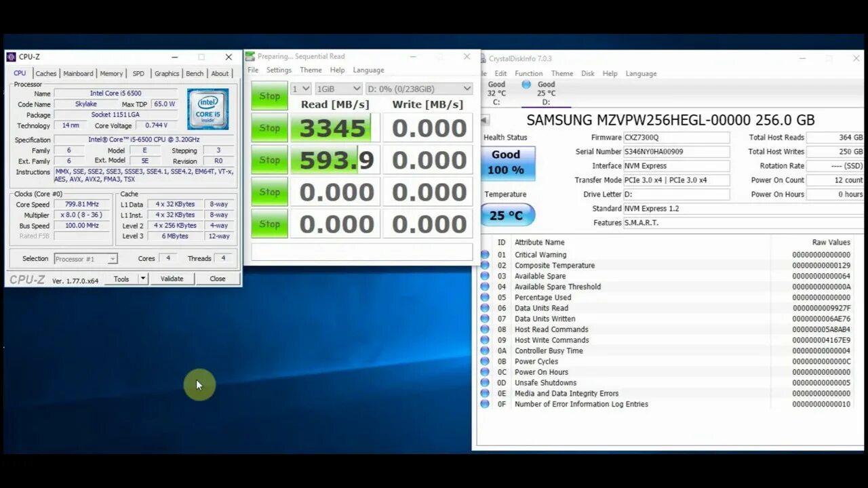868x488 pixels.
Task: Click status dot for Controller Busy Time
Action: (485, 350)
